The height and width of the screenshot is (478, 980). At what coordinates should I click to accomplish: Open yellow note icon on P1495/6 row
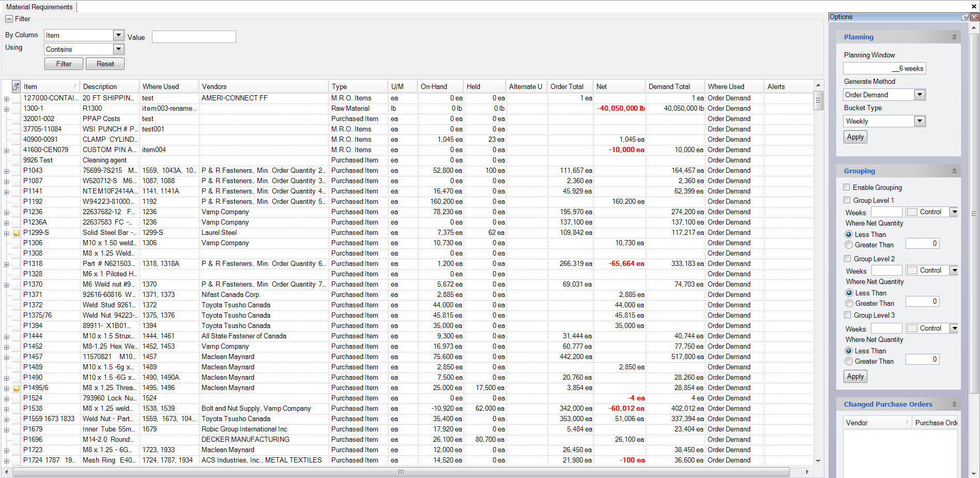(x=16, y=388)
